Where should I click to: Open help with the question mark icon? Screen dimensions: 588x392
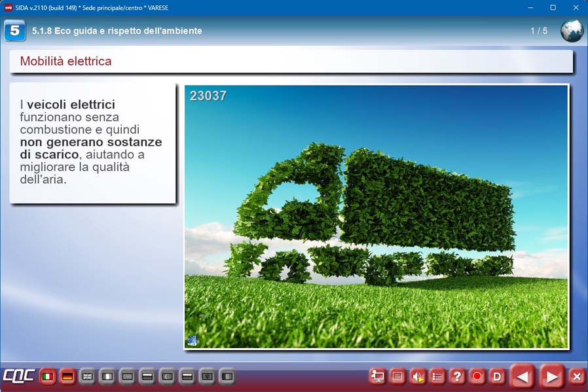coord(457,376)
